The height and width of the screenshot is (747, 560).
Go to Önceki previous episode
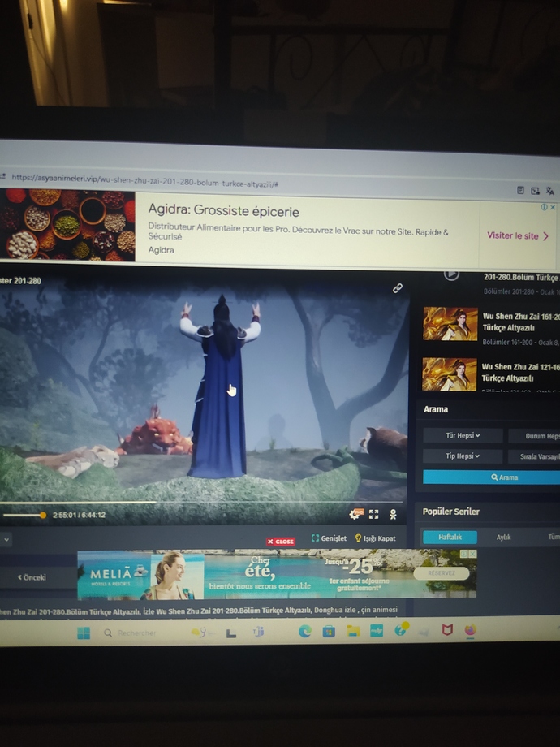(x=32, y=577)
